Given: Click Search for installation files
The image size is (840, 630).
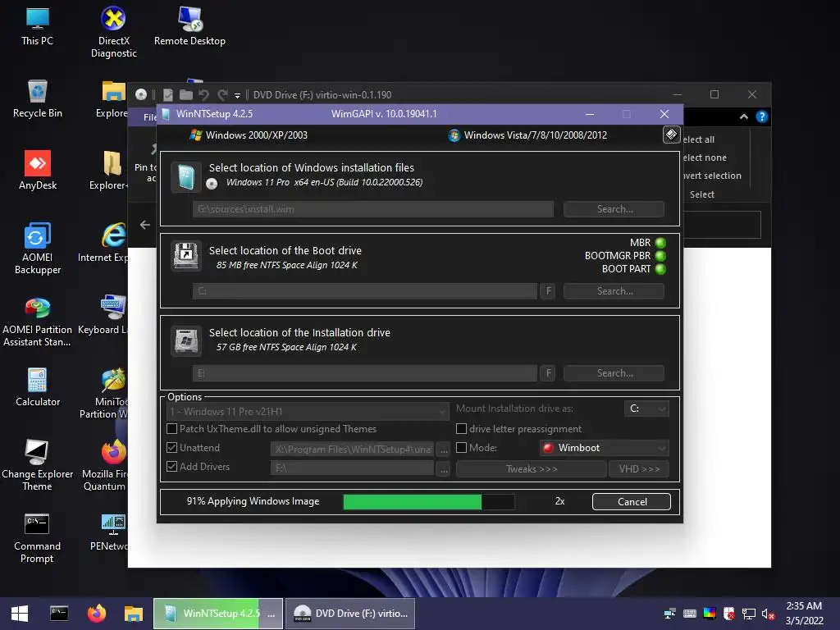Looking at the screenshot, I should coord(614,209).
